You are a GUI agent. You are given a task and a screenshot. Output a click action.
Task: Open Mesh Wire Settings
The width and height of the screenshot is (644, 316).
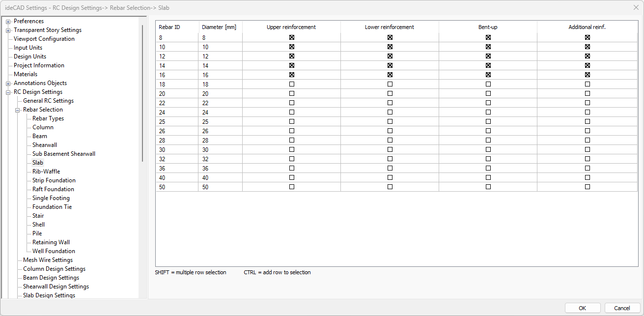point(48,260)
